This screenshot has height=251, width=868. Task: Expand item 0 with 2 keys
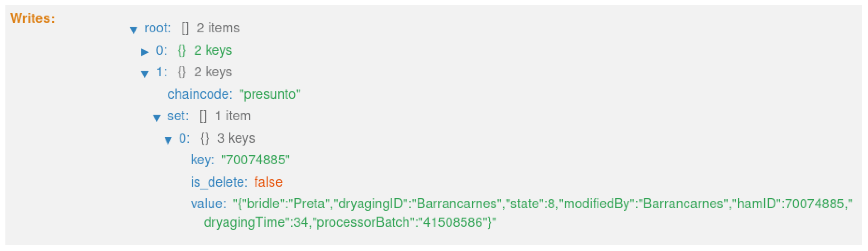click(x=145, y=52)
